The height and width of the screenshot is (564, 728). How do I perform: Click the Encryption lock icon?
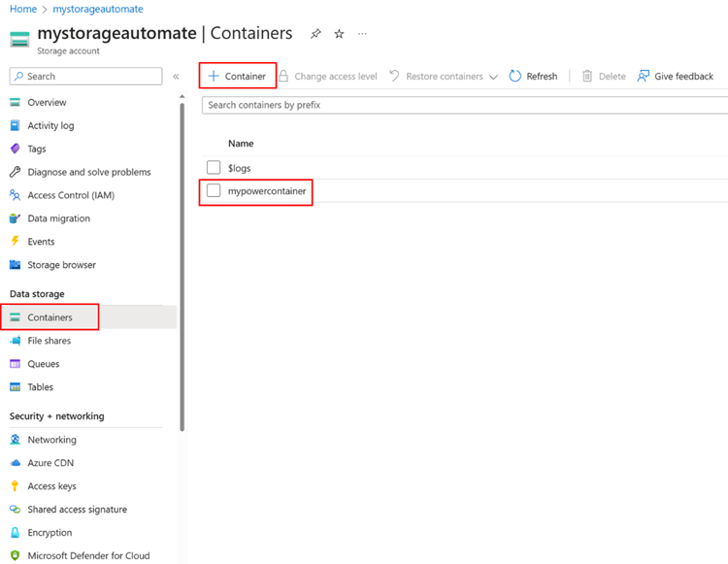[15, 532]
